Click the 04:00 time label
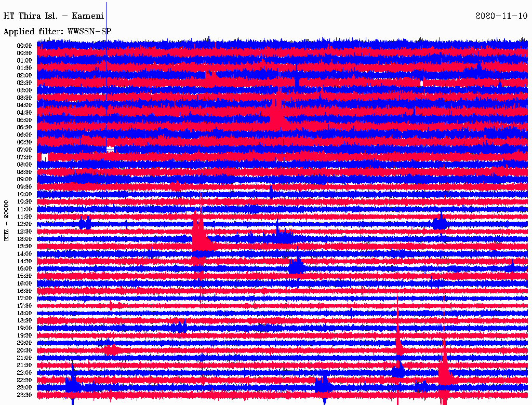The height and width of the screenshot is (405, 532). pos(24,105)
